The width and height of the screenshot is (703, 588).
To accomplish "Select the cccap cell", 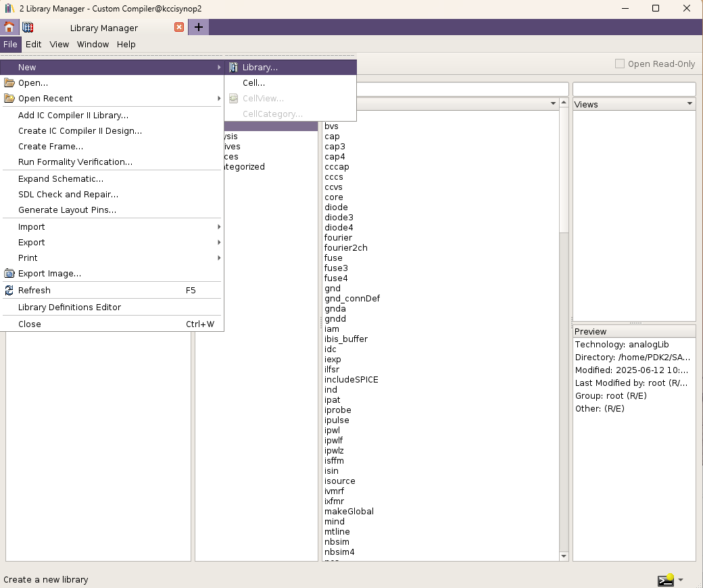I will tap(336, 167).
